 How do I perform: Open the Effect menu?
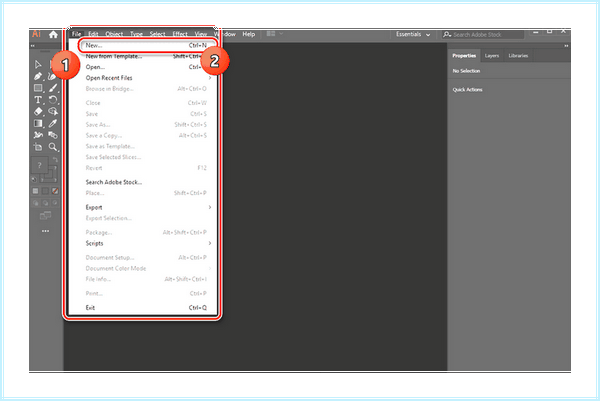(180, 34)
